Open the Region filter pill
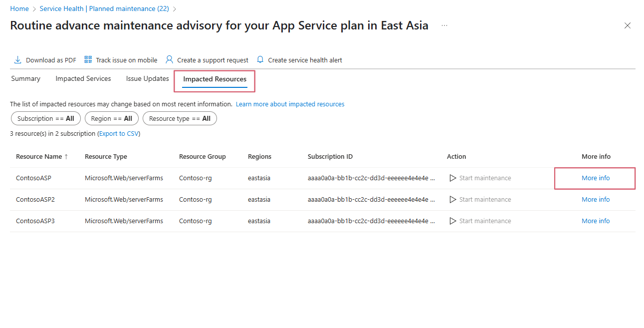Image resolution: width=644 pixels, height=328 pixels. [111, 119]
